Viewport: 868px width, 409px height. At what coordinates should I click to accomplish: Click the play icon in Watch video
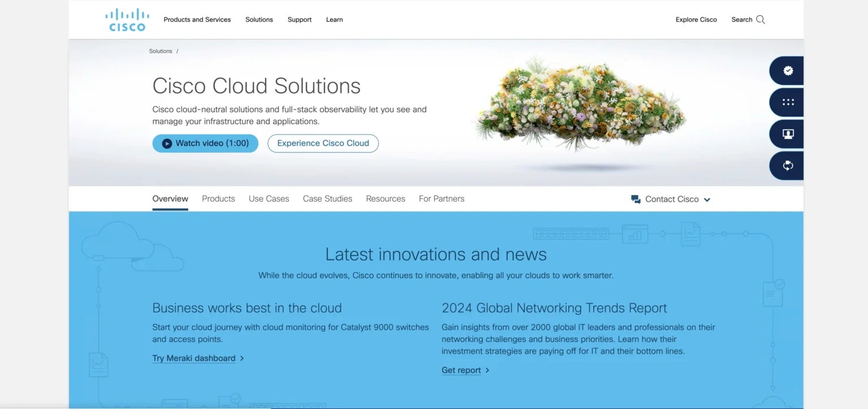167,143
